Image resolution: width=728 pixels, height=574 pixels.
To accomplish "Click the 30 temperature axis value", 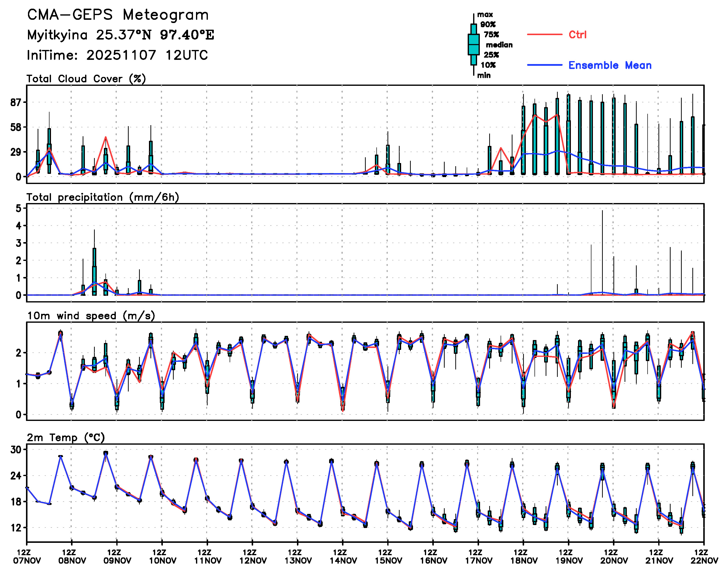I will pos(16,450).
